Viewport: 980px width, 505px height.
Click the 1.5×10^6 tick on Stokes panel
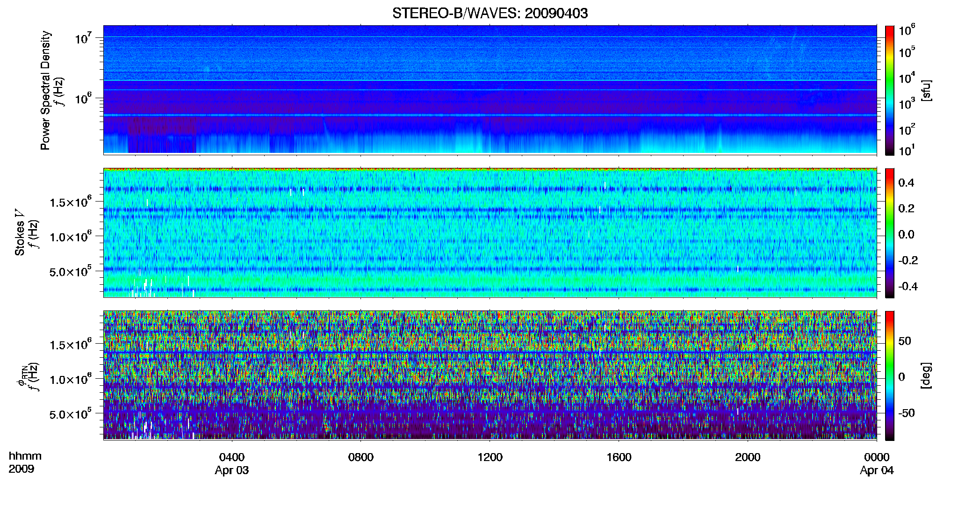(x=71, y=202)
